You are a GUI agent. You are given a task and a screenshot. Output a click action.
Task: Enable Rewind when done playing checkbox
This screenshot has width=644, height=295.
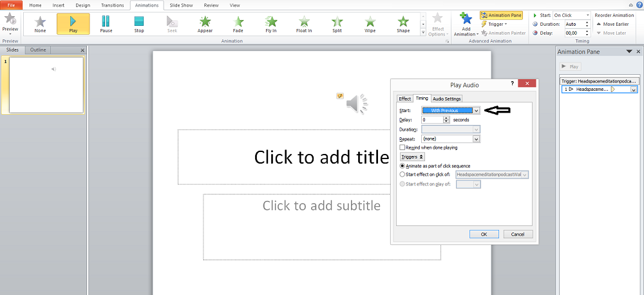[x=402, y=147]
